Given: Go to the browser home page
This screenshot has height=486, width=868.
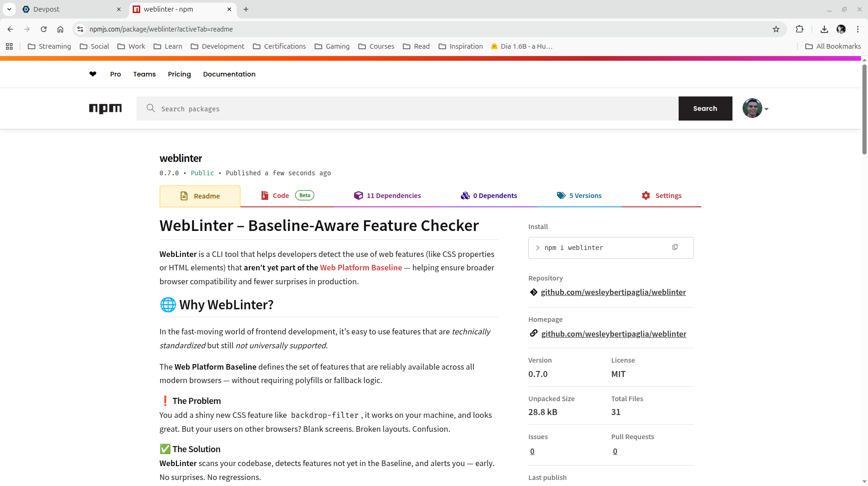Looking at the screenshot, I should point(60,29).
